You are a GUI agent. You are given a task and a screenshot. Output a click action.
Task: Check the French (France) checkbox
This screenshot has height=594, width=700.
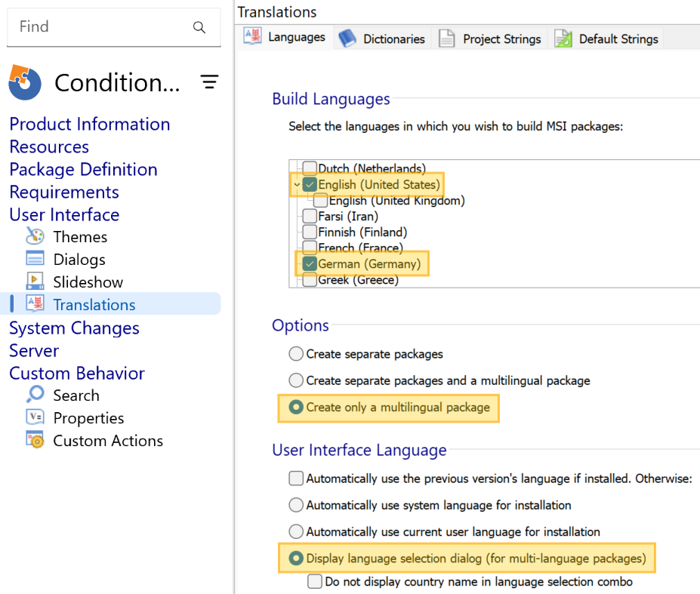310,248
